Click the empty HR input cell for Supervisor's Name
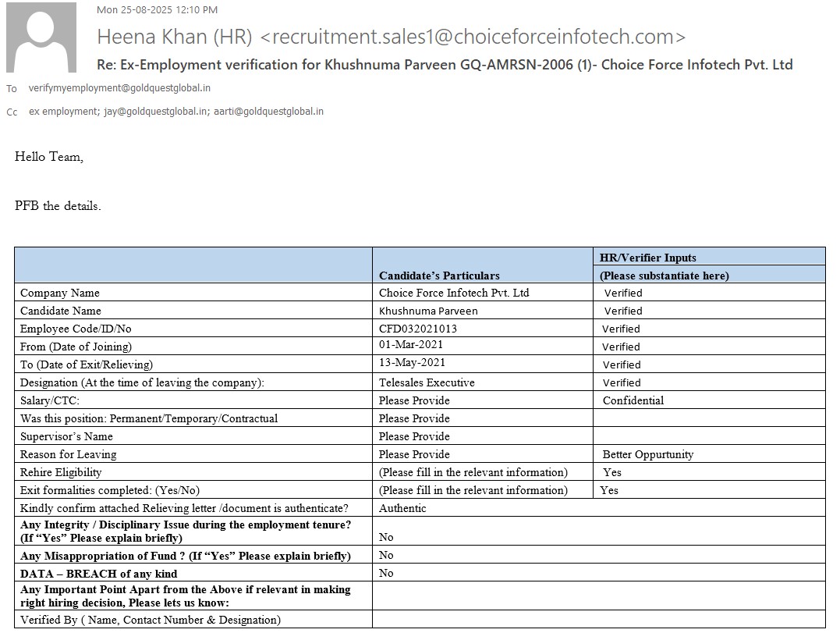The width and height of the screenshot is (840, 633). (x=709, y=436)
